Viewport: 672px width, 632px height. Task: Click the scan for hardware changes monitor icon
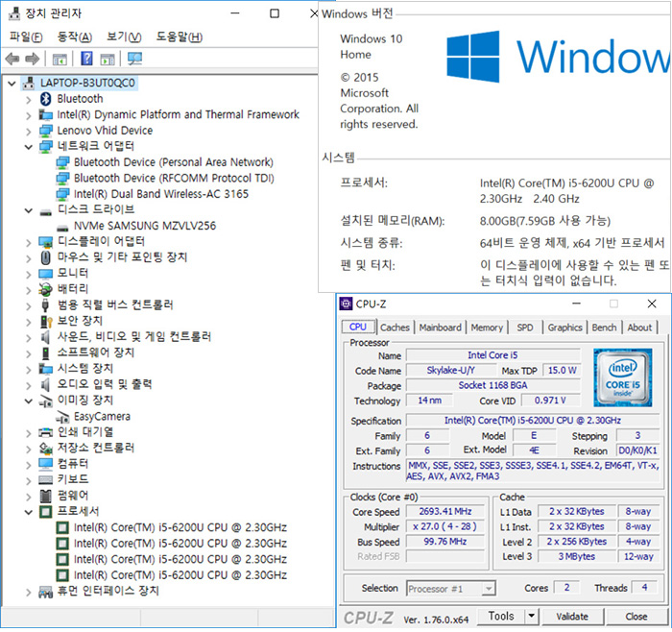point(135,59)
